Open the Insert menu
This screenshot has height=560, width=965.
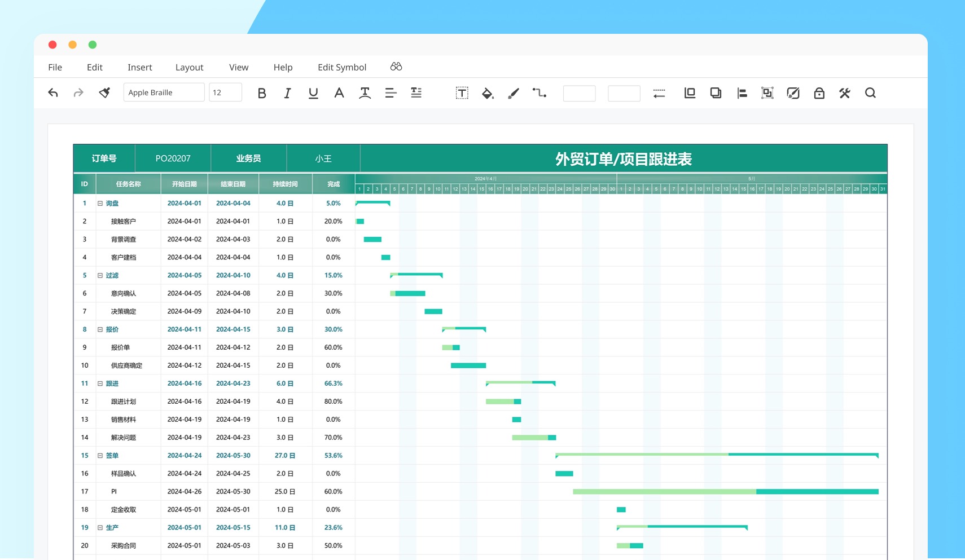click(139, 68)
